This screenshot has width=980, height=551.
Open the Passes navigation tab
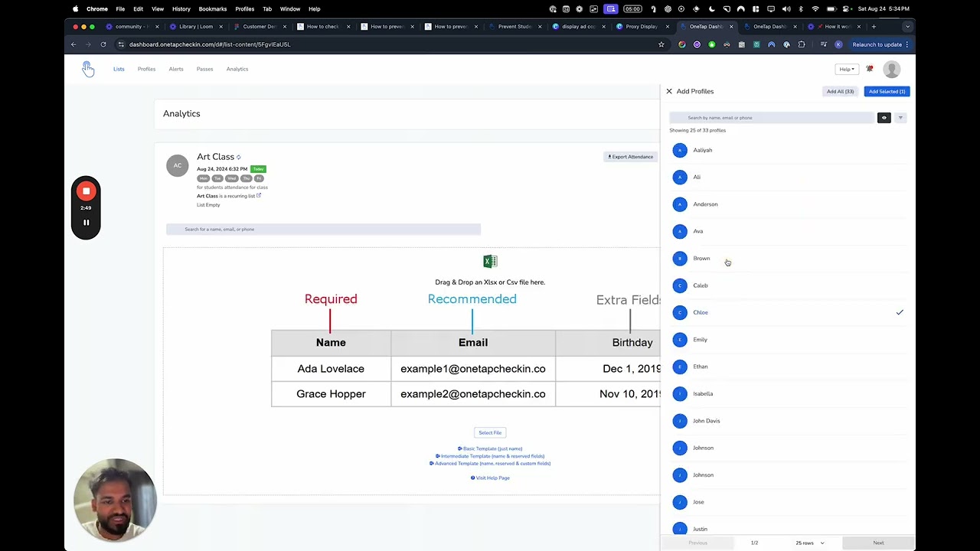point(204,69)
